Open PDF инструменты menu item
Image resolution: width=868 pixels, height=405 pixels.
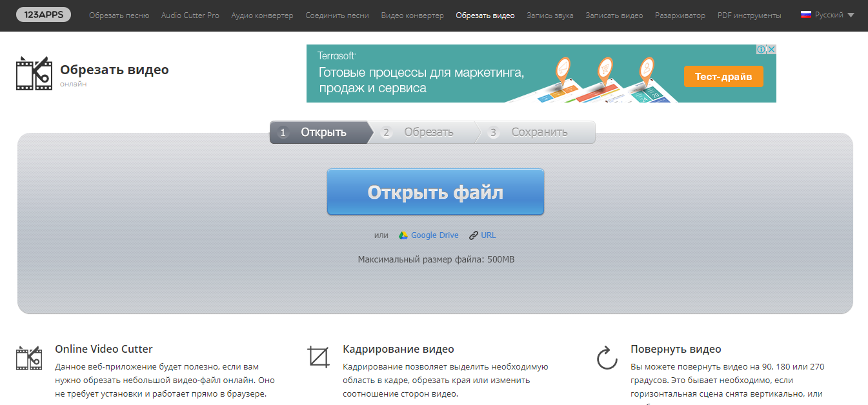pos(749,15)
